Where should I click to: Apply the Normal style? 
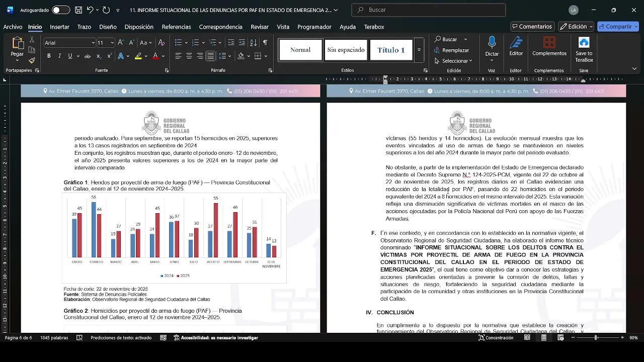point(300,50)
